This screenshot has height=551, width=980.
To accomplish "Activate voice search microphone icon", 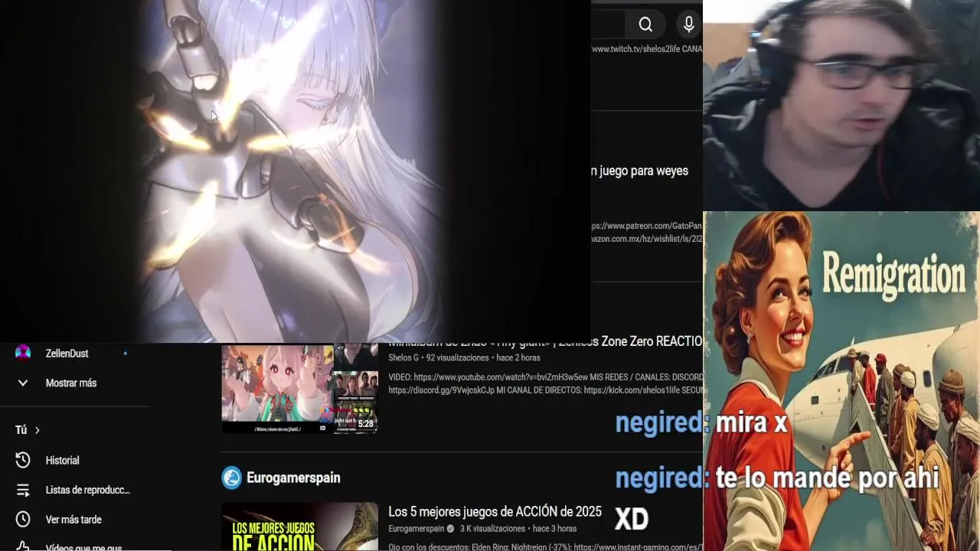I will pyautogui.click(x=689, y=24).
